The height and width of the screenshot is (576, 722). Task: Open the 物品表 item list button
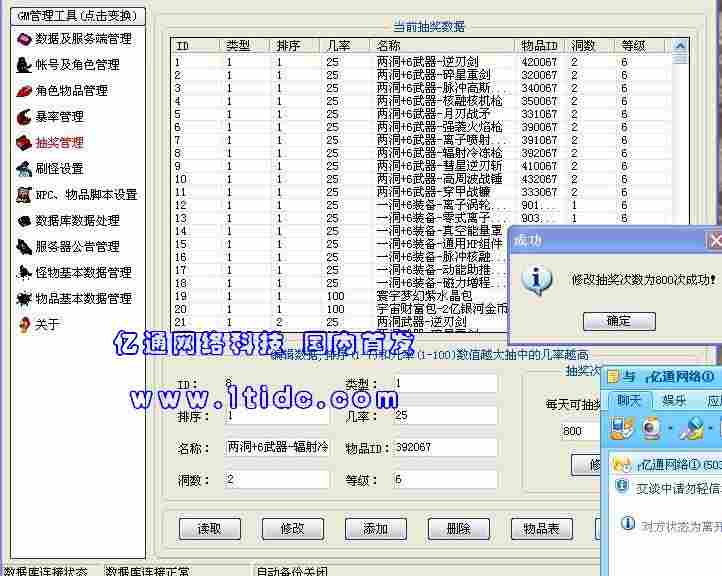click(541, 528)
